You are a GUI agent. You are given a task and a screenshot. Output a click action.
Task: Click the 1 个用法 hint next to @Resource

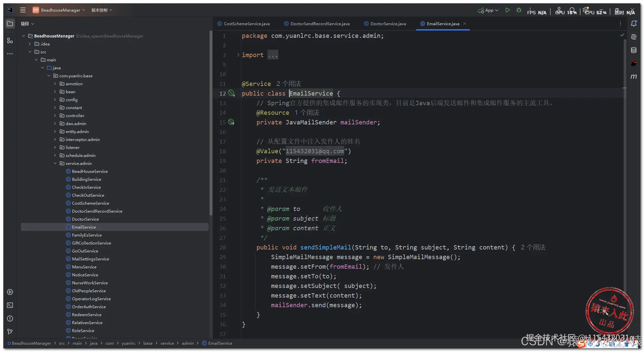coord(307,112)
